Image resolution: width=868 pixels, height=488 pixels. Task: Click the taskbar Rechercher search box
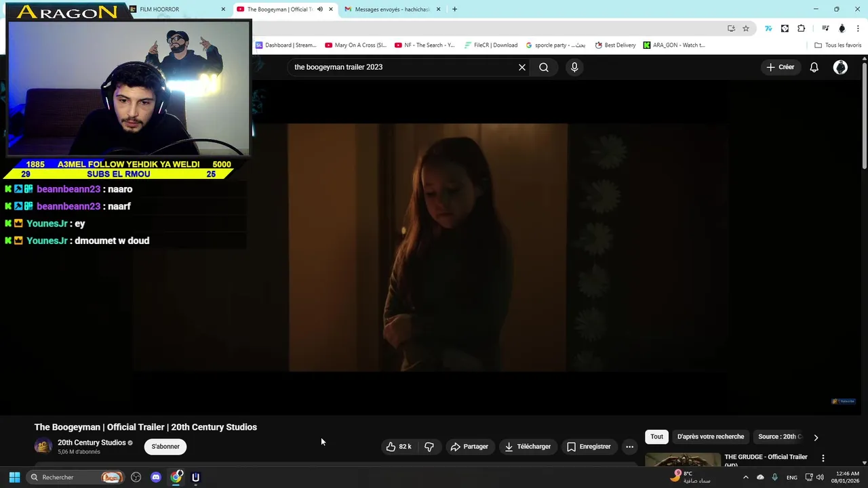(75, 477)
